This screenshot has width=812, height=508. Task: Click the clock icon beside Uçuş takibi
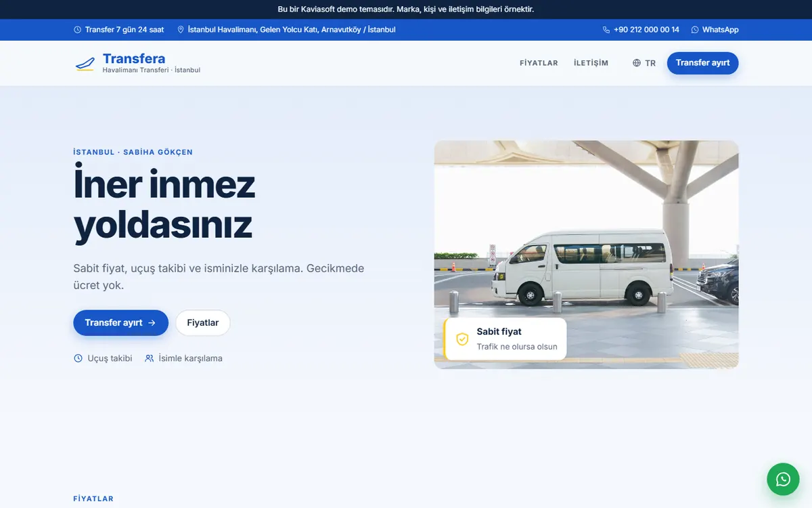[78, 358]
